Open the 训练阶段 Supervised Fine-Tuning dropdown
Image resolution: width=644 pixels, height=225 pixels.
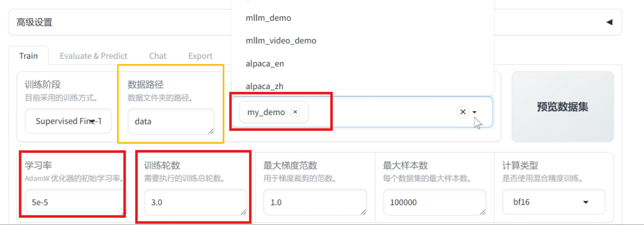tap(68, 121)
